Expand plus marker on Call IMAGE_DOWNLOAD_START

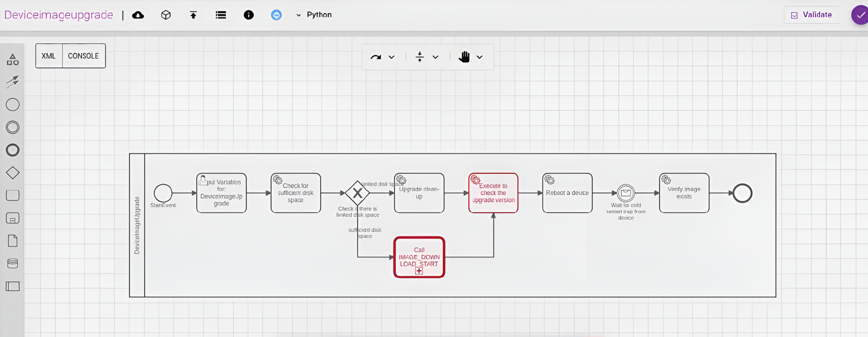[419, 271]
